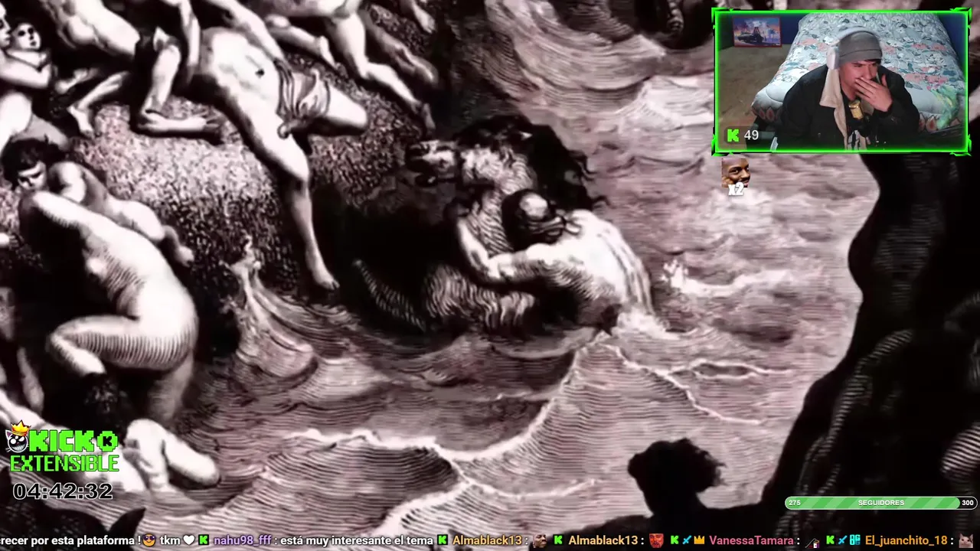Click the white heart emoji after 'tkm'
The image size is (980, 551).
[188, 540]
